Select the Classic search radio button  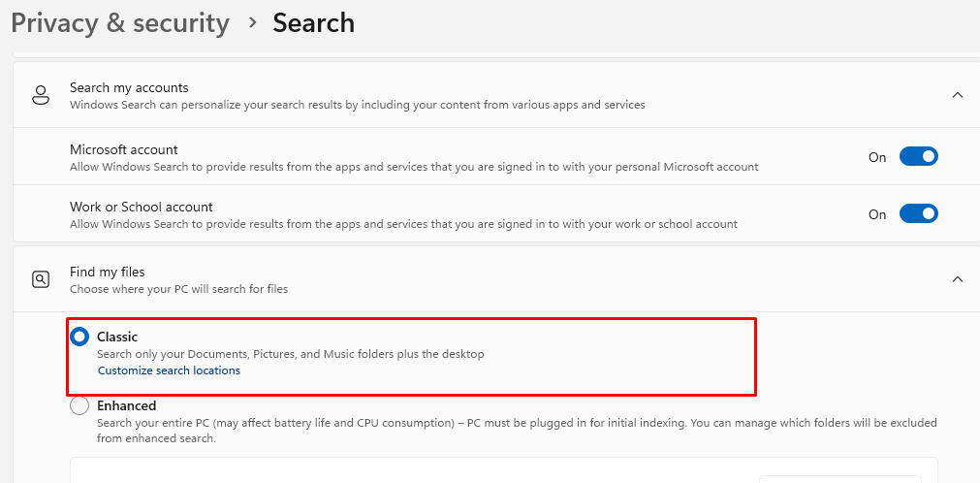[x=80, y=338]
